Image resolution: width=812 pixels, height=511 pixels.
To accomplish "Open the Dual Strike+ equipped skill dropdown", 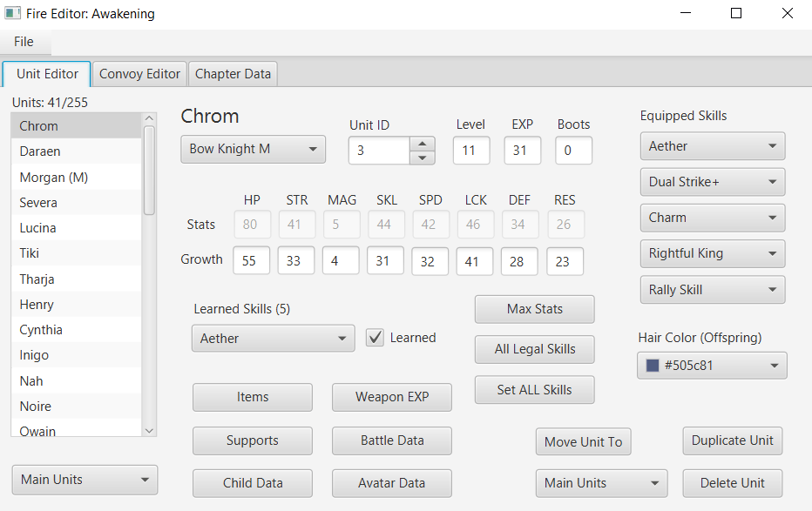I will pyautogui.click(x=712, y=182).
